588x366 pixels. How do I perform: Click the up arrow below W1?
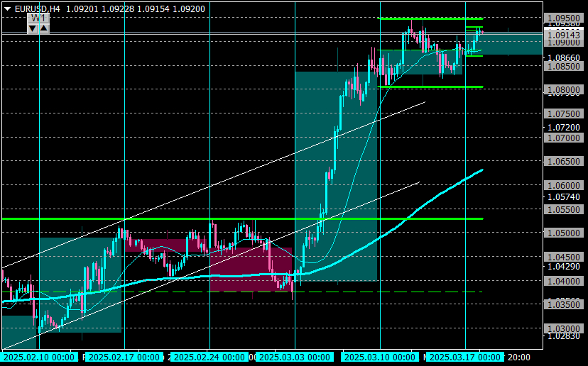coord(44,28)
